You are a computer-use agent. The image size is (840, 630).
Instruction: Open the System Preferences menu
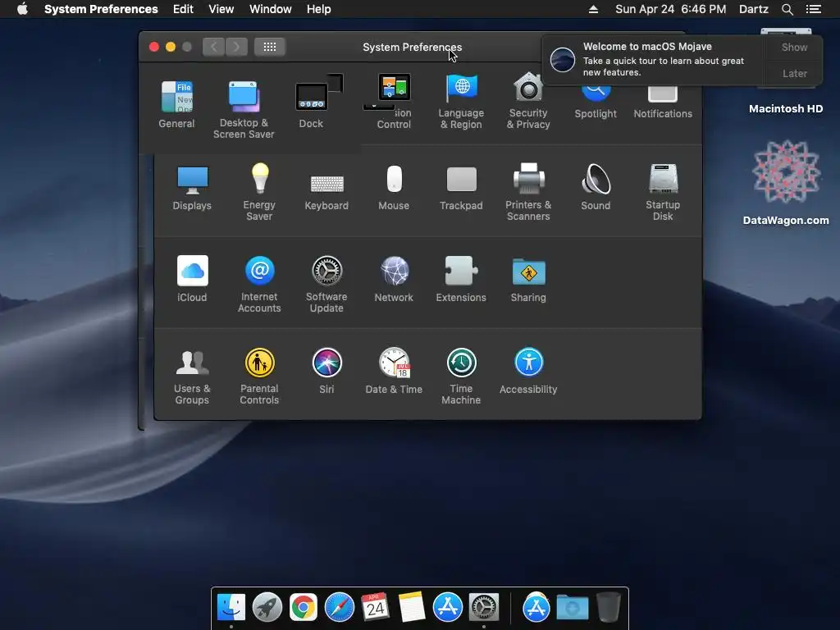(101, 9)
